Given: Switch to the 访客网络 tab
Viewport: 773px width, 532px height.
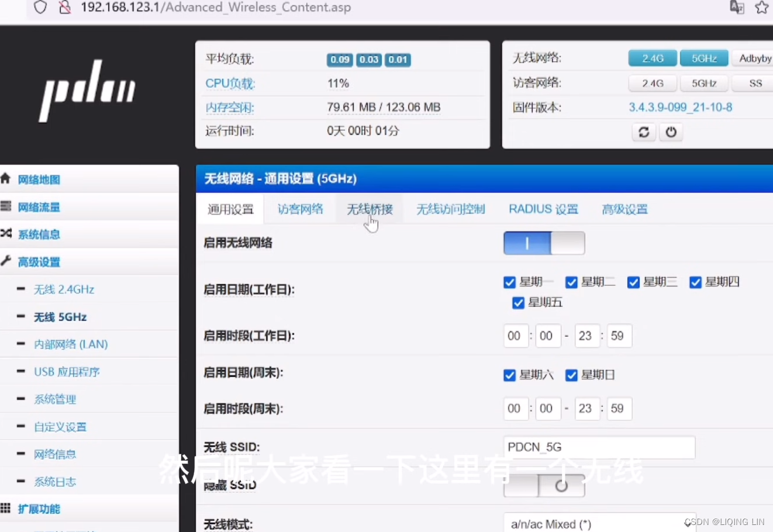Looking at the screenshot, I should (300, 209).
